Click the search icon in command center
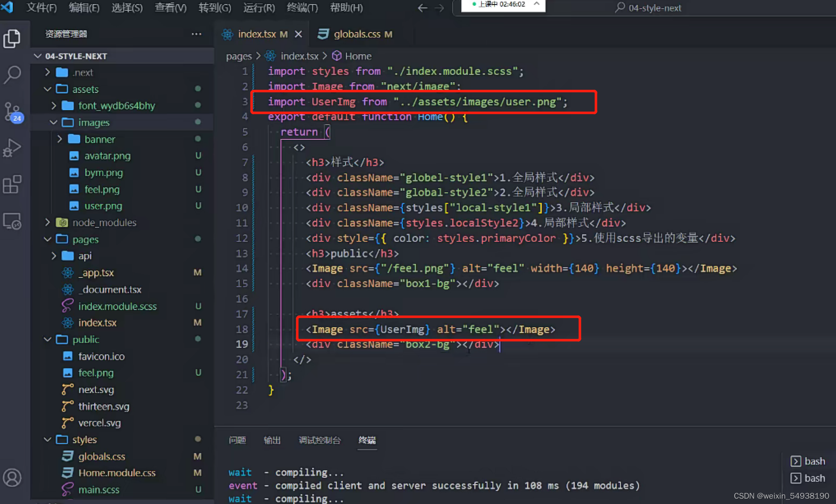The image size is (836, 504). (620, 7)
